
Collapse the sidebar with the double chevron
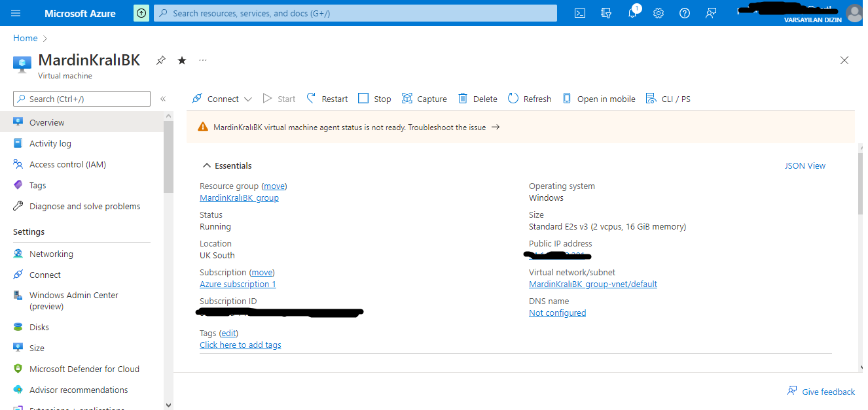pyautogui.click(x=163, y=99)
